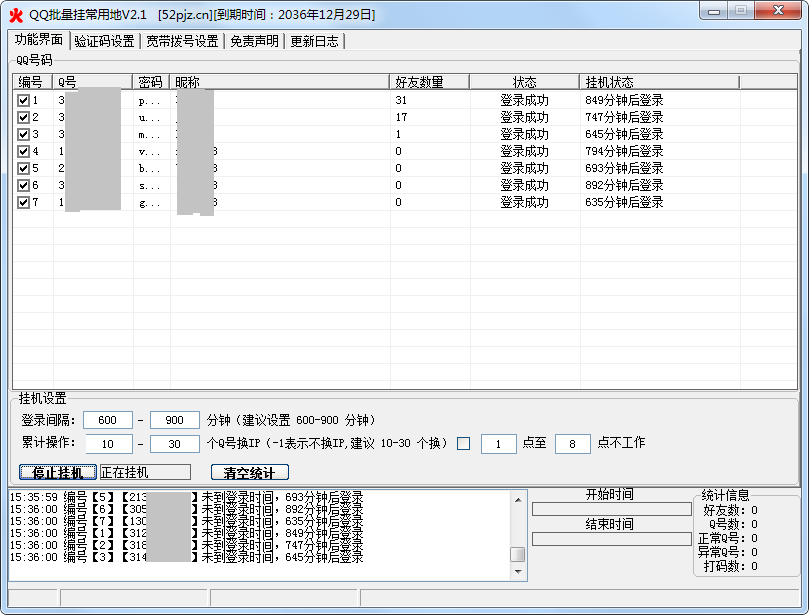This screenshot has height=615, width=809.
Task: Toggle the checkbox for account row 4
Action: (x=23, y=151)
